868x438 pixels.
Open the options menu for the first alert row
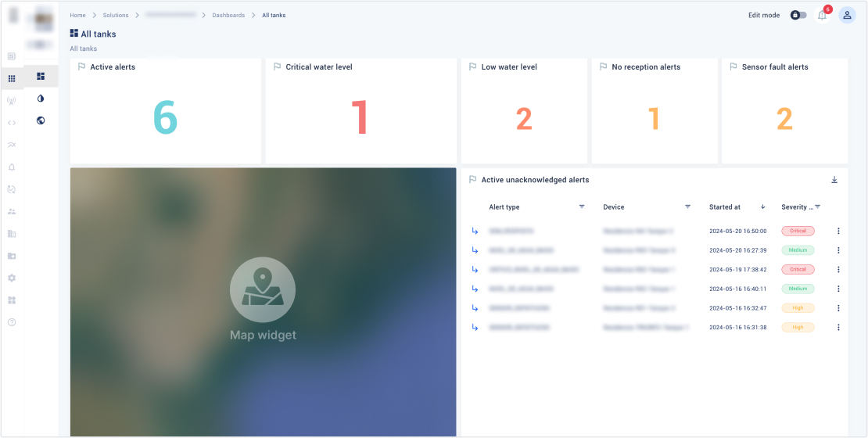click(x=838, y=232)
